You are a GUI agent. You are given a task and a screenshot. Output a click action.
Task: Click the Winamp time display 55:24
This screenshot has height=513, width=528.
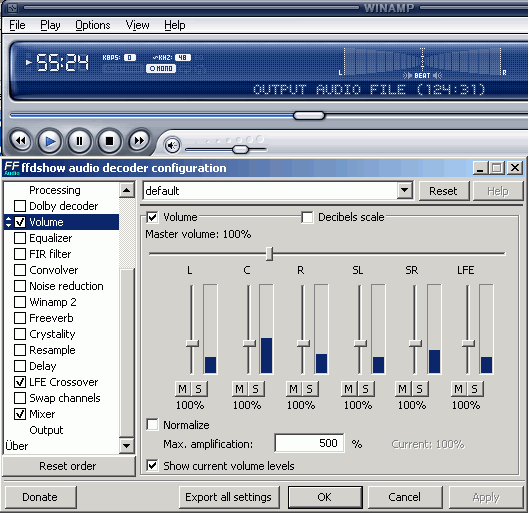(x=62, y=63)
